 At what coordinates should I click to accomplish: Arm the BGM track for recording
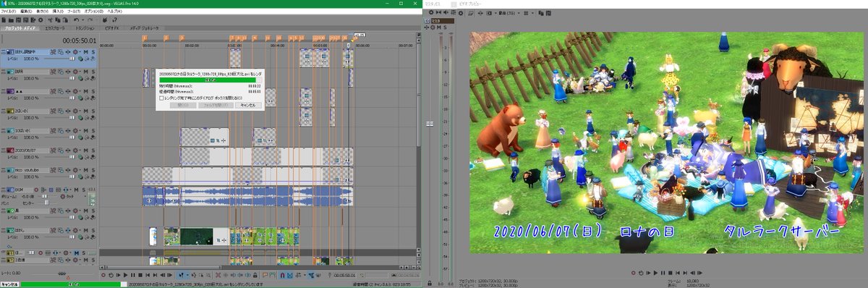36,190
